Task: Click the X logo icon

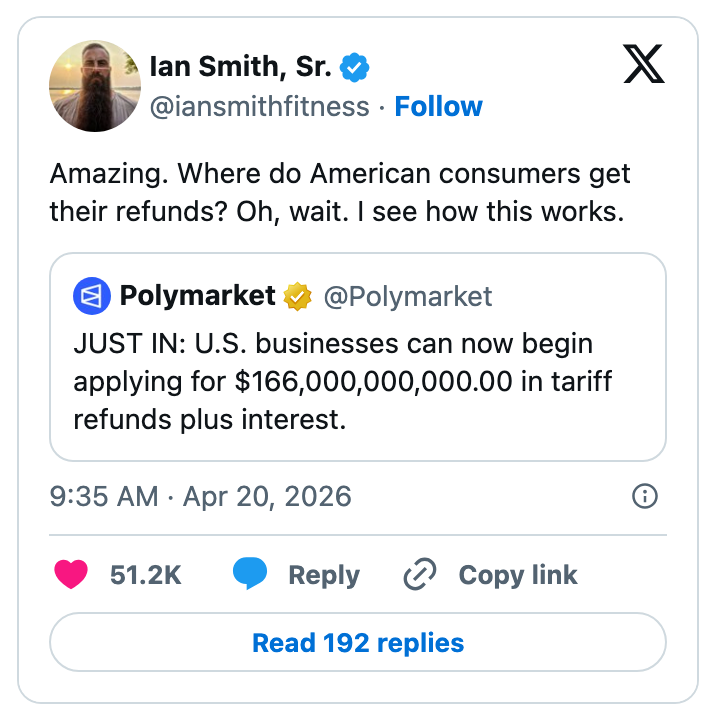Action: click(x=645, y=67)
